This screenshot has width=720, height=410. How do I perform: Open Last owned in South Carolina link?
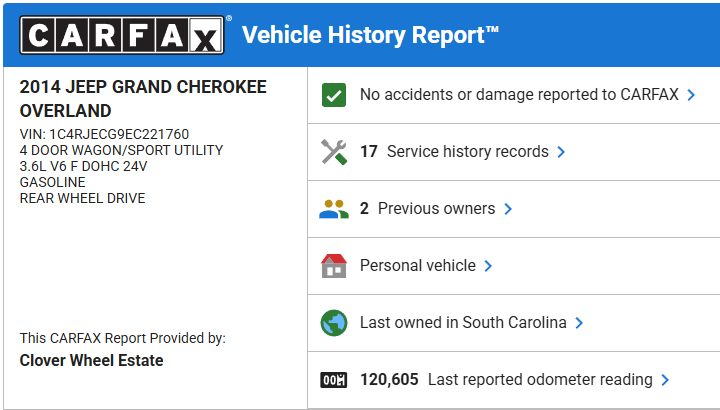(x=463, y=323)
